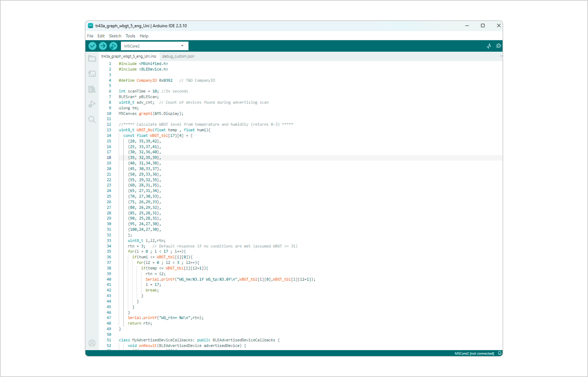Click the return rtn; line
588x377 pixels.
click(140, 323)
